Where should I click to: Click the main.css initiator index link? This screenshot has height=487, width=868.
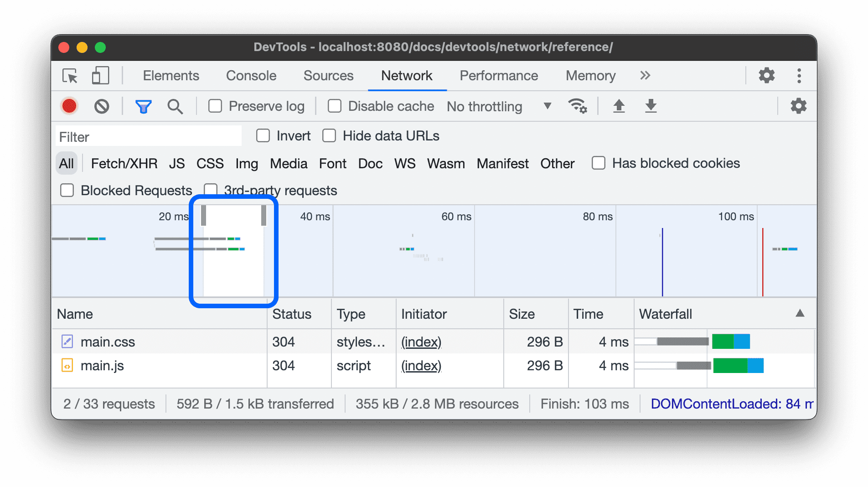tap(421, 342)
